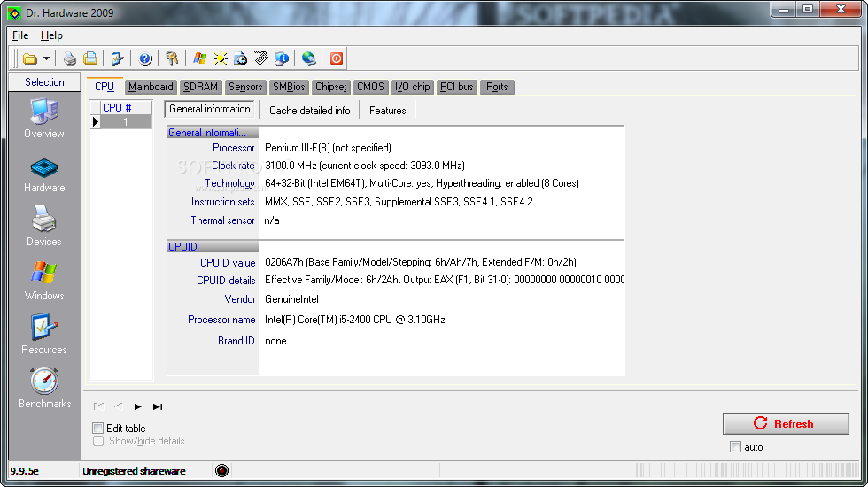
Task: Click the CPUID section header
Action: click(213, 246)
